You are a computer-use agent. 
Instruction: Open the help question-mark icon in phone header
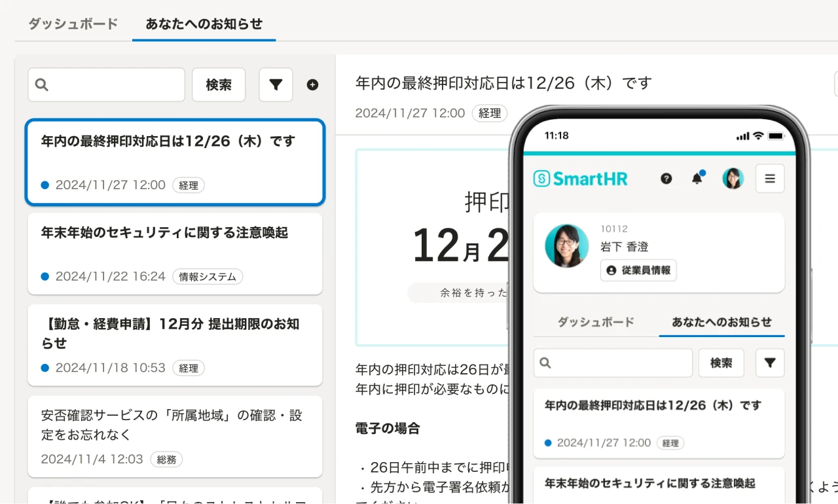pos(666,178)
